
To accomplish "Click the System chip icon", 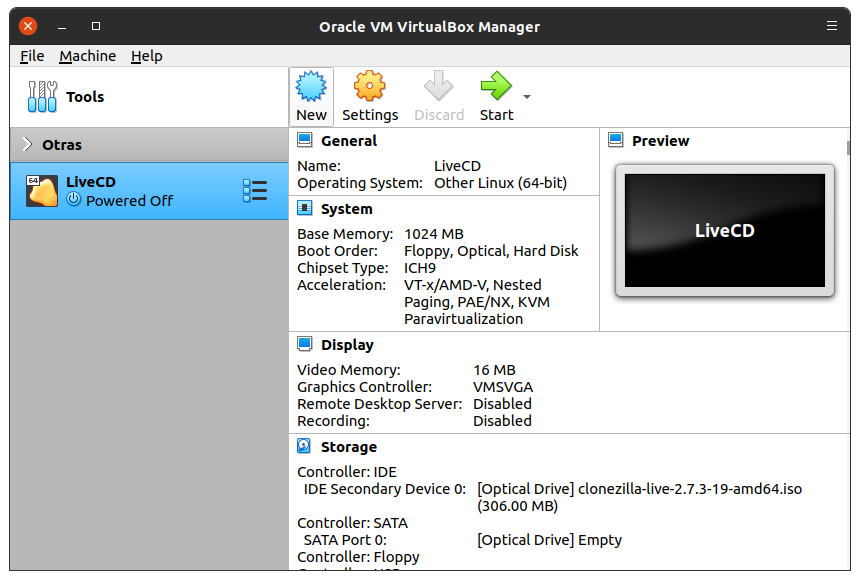I will 305,209.
